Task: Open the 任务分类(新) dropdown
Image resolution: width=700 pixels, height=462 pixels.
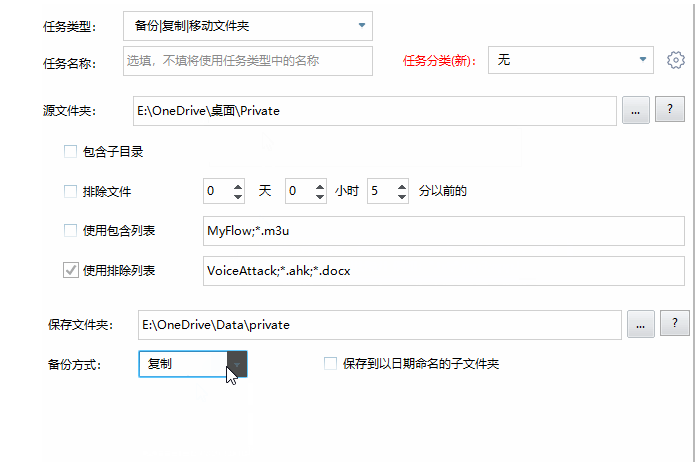Action: click(571, 60)
